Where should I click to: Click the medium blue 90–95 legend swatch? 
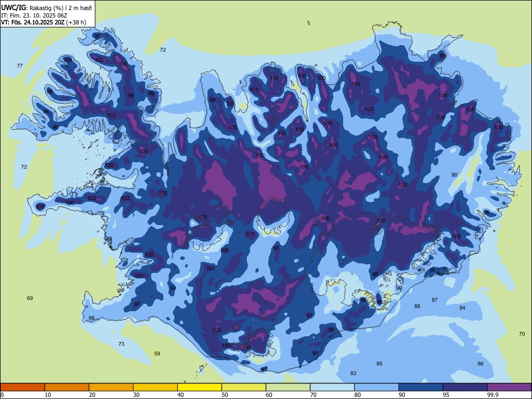(421, 387)
